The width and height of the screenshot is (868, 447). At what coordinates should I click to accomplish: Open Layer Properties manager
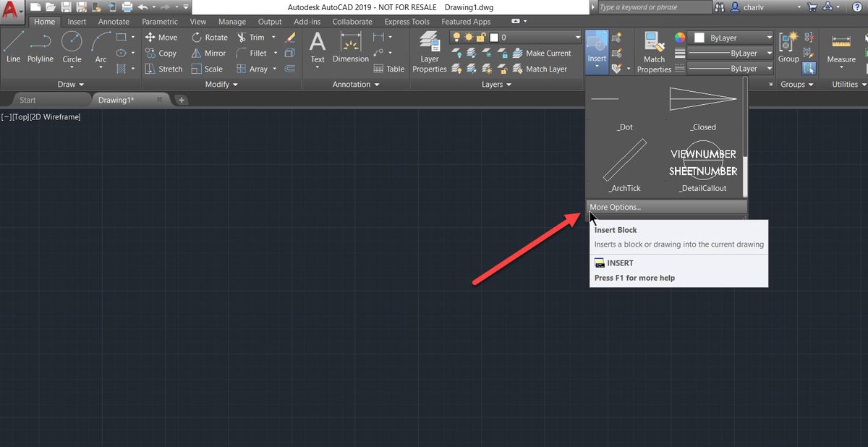pos(430,51)
